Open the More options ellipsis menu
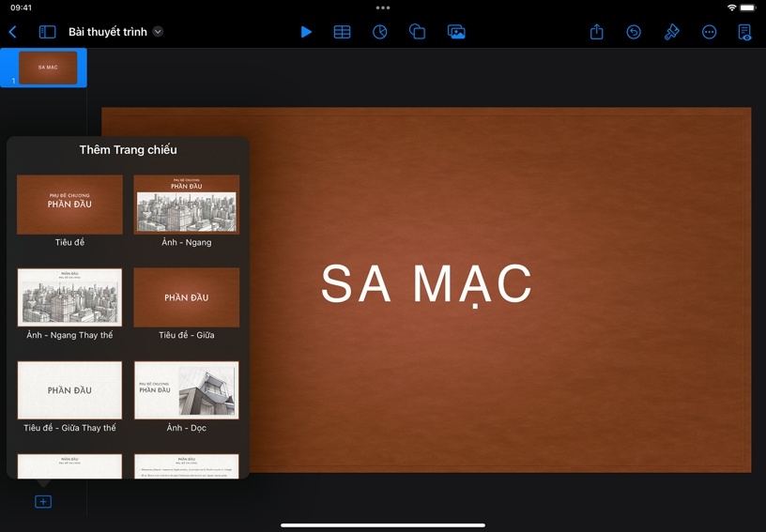The width and height of the screenshot is (766, 532). [709, 32]
